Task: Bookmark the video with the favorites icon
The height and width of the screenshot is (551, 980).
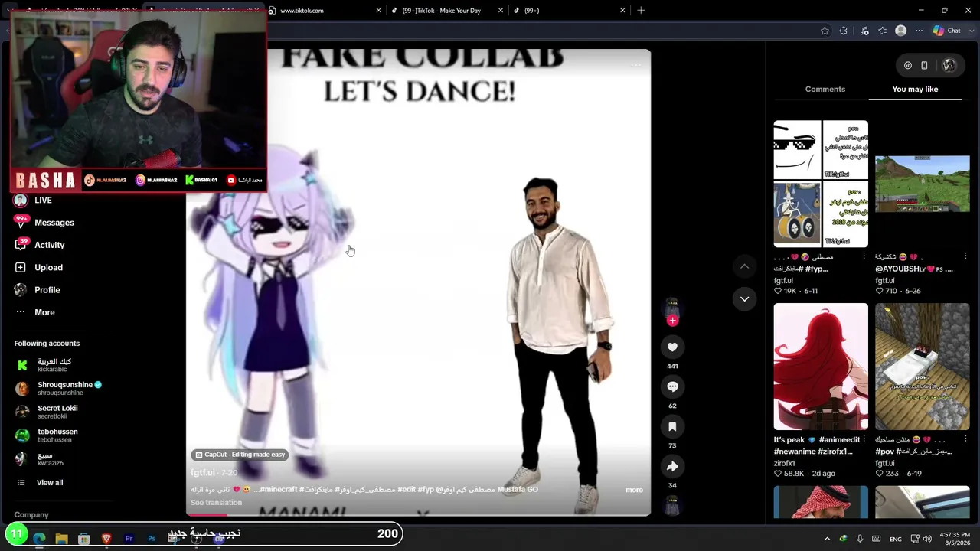Action: point(672,426)
